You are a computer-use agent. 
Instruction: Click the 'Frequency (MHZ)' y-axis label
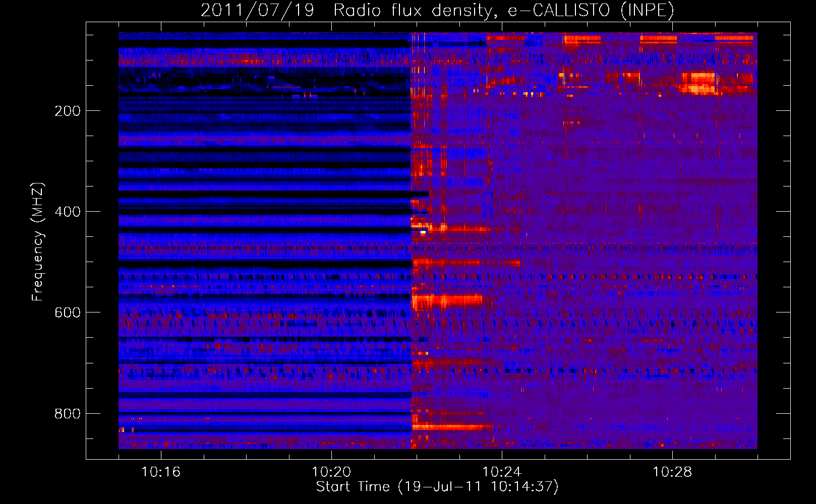click(38, 241)
